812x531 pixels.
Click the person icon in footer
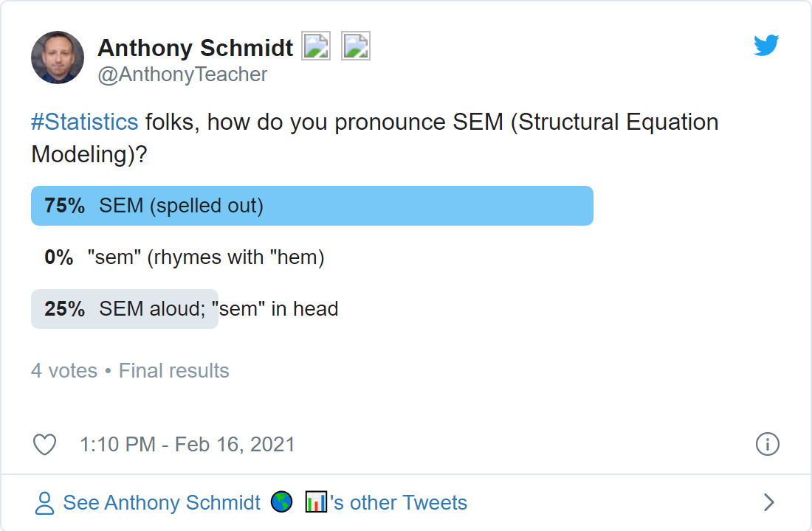(44, 503)
